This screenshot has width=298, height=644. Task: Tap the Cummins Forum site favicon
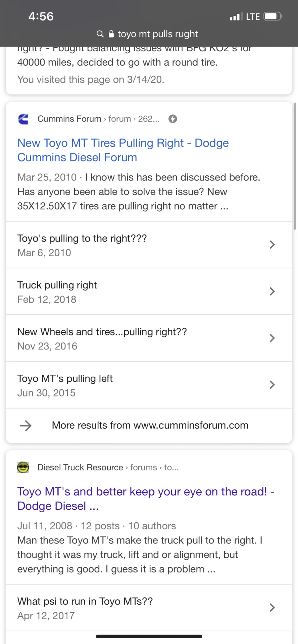(x=23, y=119)
